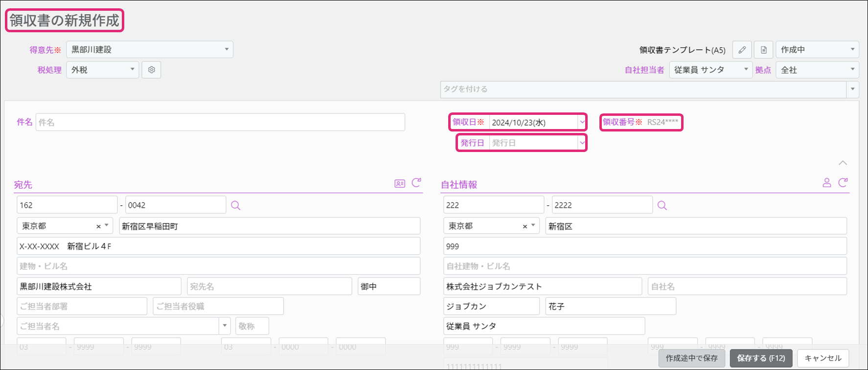Click the reload icon in 宛先 section

tap(416, 183)
